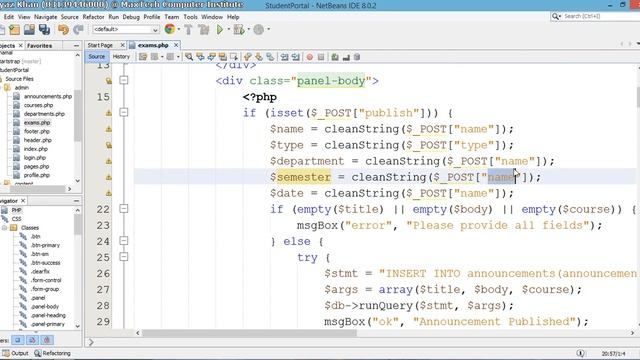This screenshot has height=360, width=640.
Task: Minimize the Projects panel group
Action: coord(76,46)
